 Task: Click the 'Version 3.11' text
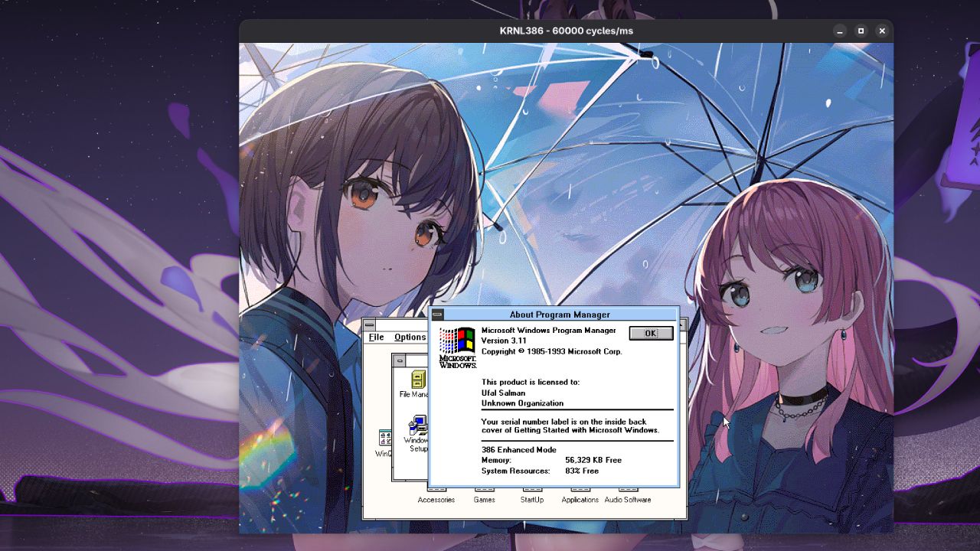(x=505, y=341)
